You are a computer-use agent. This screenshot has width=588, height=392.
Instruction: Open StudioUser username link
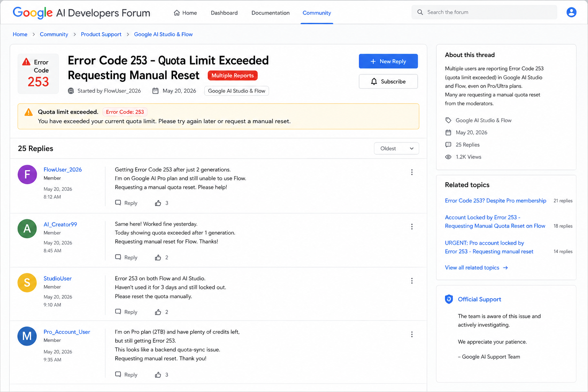[57, 279]
